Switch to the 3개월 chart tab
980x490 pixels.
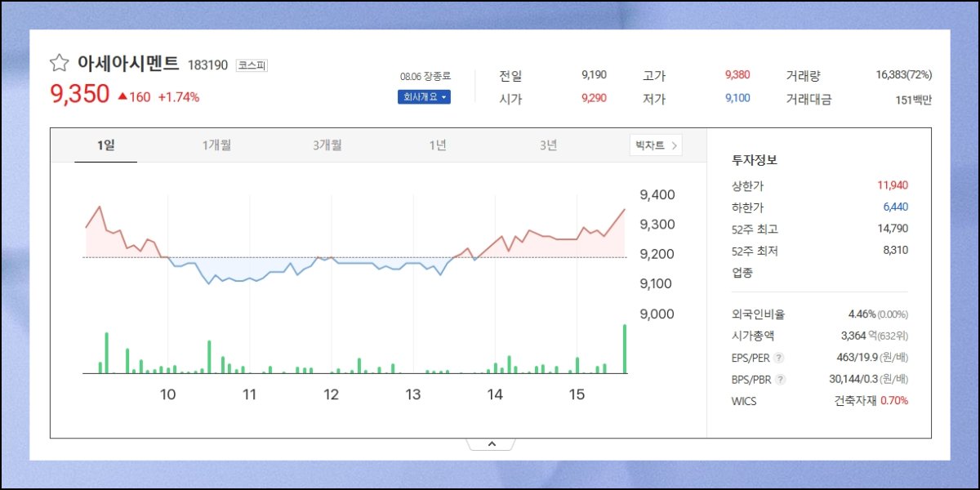click(x=327, y=145)
